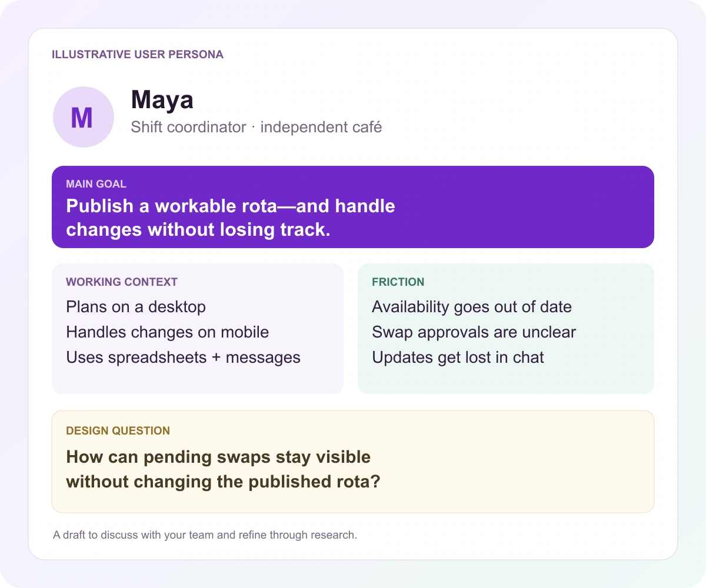Click the 'ILLUSTRATIVE USER PERSONA' label
This screenshot has width=706, height=588.
[x=138, y=55]
